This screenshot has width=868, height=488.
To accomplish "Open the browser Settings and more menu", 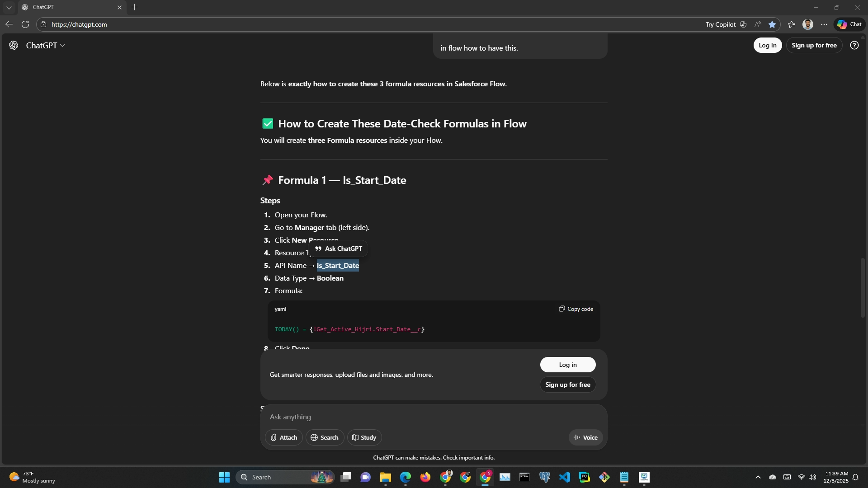I will click(824, 24).
